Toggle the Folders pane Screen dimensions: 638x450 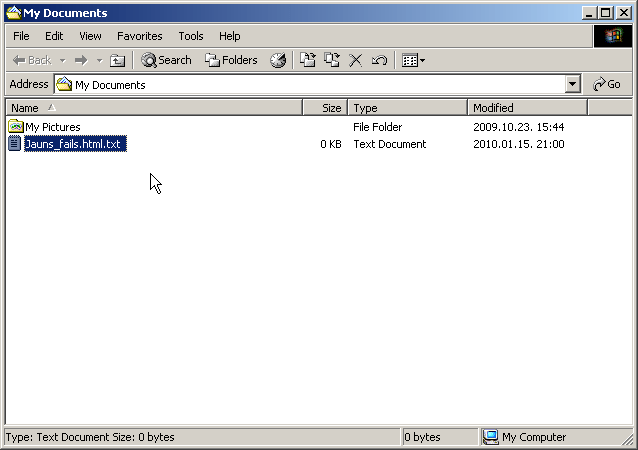[231, 61]
